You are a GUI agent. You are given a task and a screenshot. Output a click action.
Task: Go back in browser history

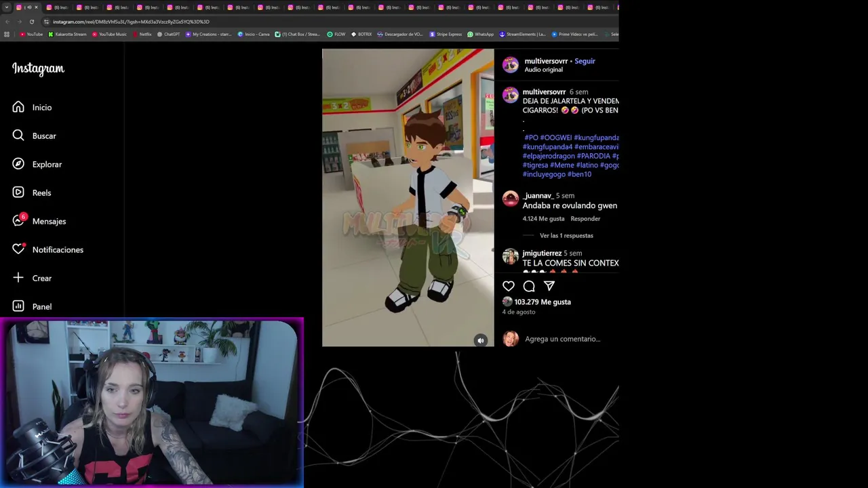(x=7, y=22)
